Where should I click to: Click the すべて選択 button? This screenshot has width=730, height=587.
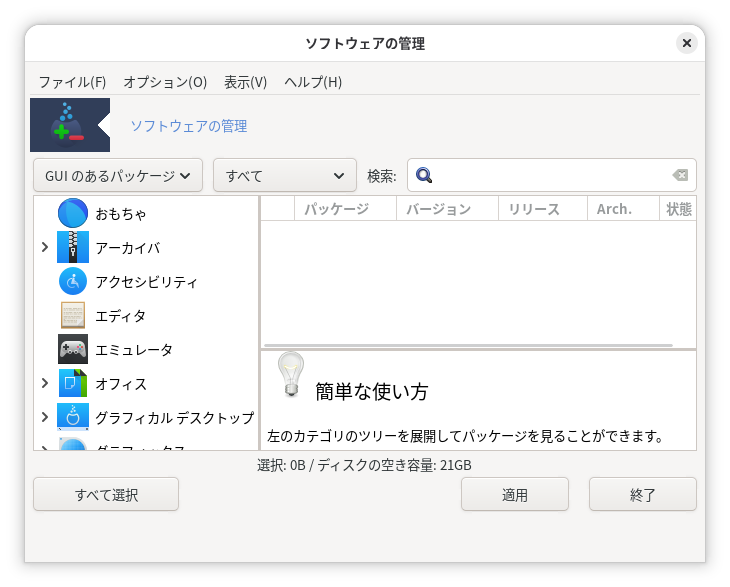(106, 494)
